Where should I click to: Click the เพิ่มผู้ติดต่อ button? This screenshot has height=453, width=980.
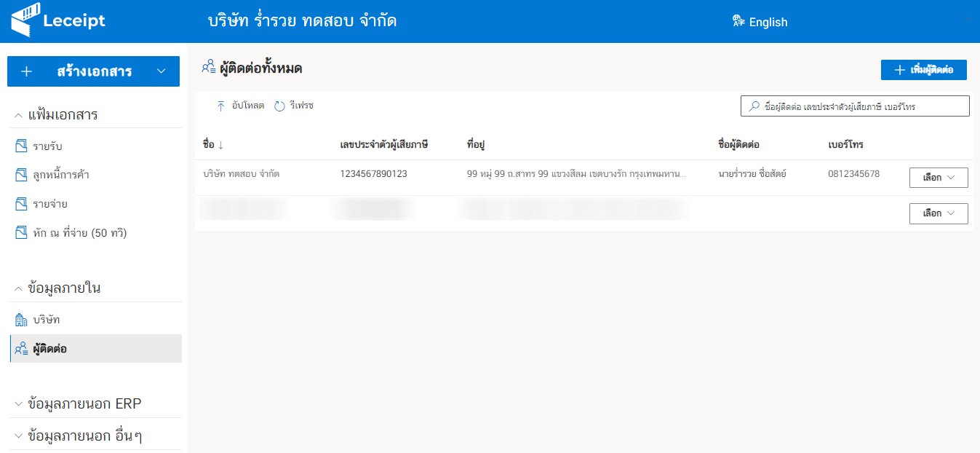point(923,70)
